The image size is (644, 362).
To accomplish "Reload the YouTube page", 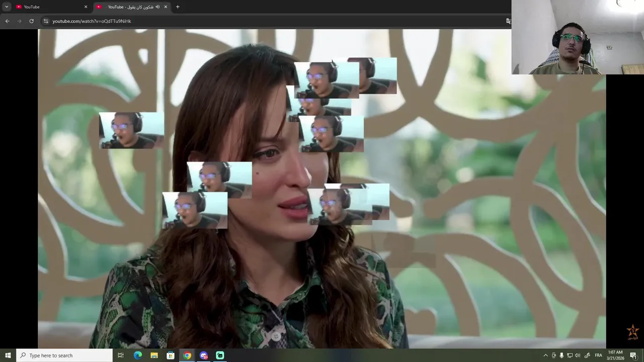I will coord(31,21).
